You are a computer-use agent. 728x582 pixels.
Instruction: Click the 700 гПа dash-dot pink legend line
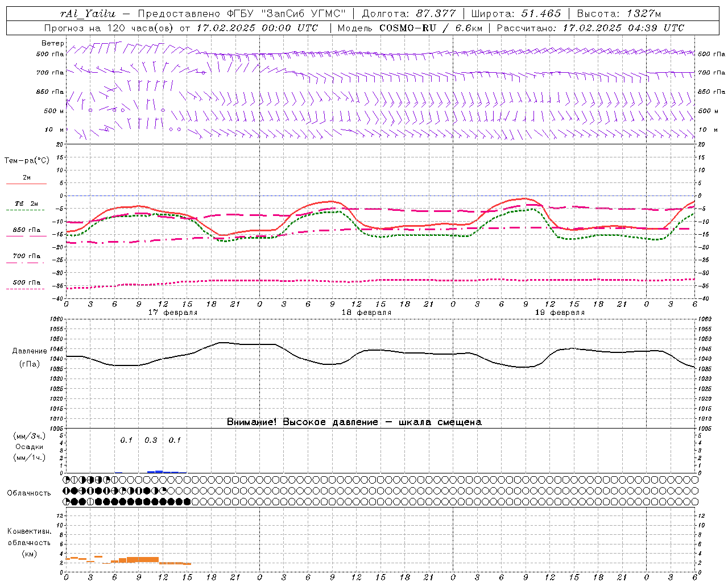pyautogui.click(x=26, y=263)
